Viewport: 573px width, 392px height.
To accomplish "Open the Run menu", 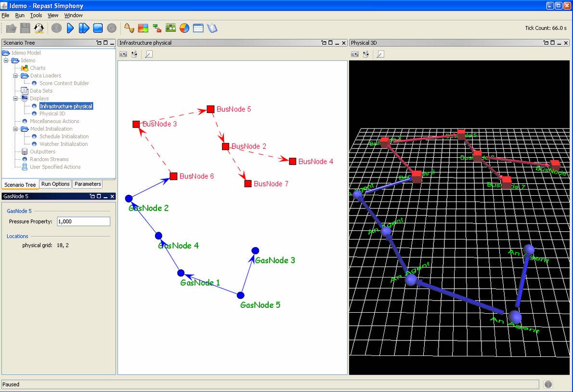I will click(20, 15).
